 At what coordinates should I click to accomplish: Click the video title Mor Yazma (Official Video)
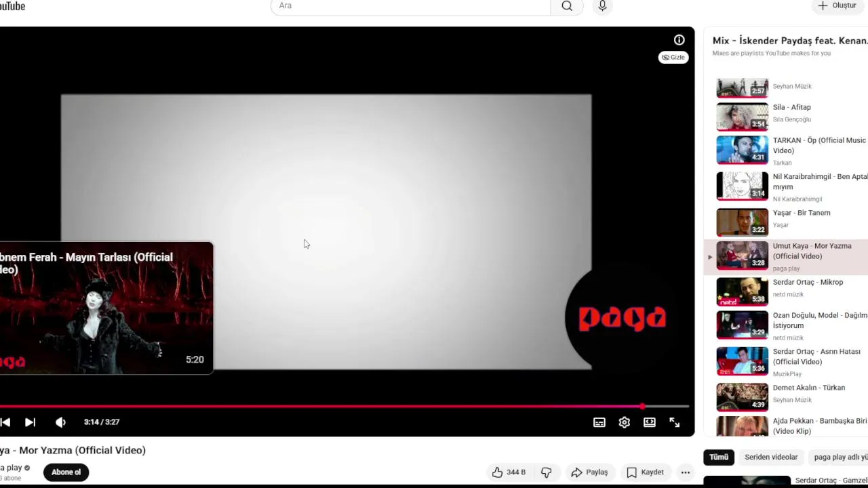click(73, 450)
